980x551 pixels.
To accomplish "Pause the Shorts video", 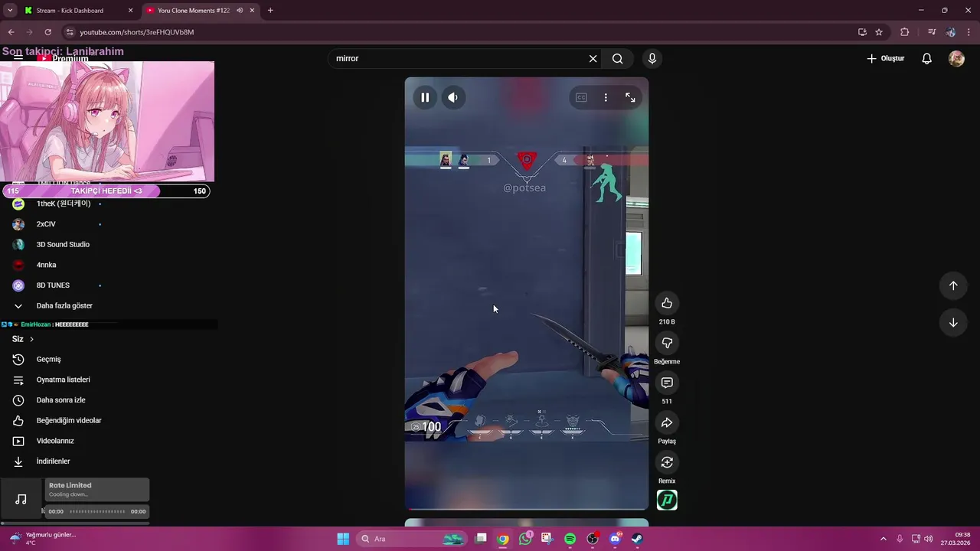I will 425,97.
